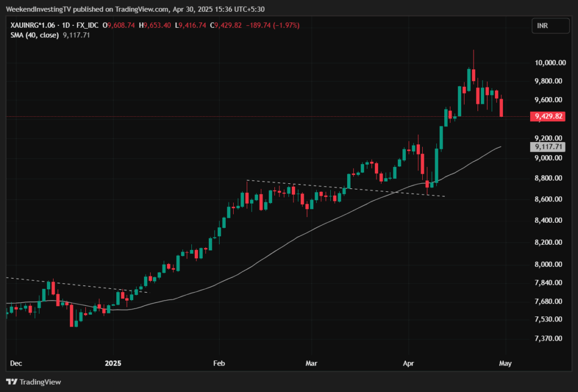Click the red 9,429.82 current price label
The width and height of the screenshot is (578, 392).
[x=547, y=116]
